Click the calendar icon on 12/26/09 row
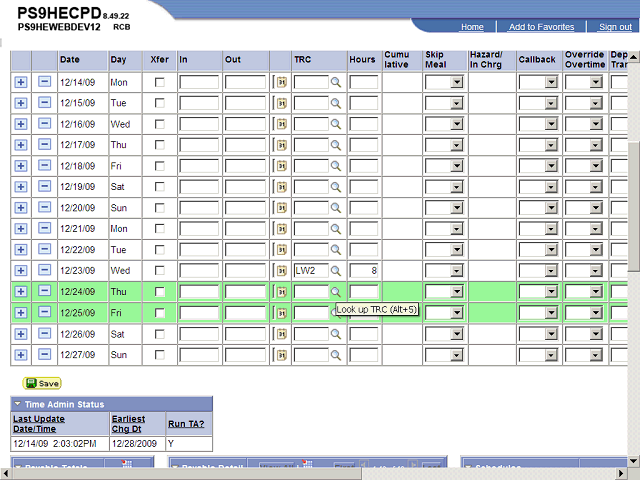The image size is (640, 480). [281, 334]
